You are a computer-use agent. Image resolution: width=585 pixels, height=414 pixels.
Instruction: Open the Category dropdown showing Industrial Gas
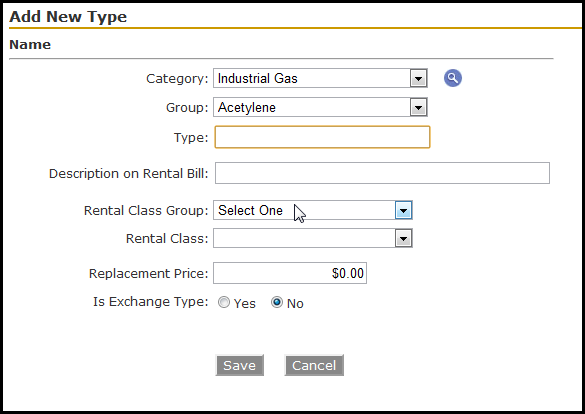click(320, 78)
